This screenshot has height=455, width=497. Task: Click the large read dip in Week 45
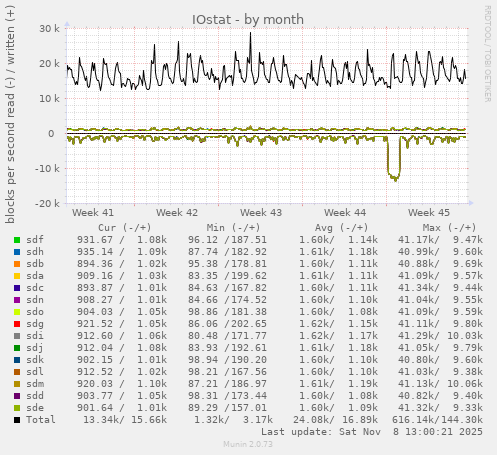pos(394,160)
